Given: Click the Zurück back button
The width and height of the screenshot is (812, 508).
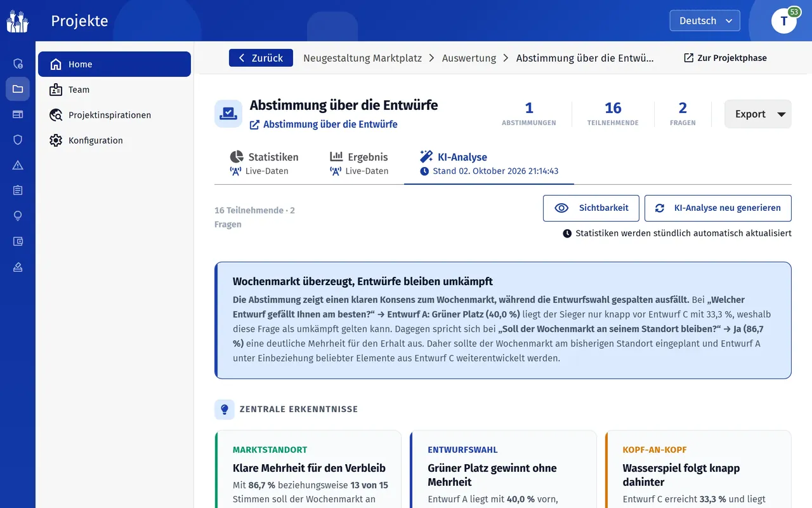Looking at the screenshot, I should pyautogui.click(x=261, y=58).
